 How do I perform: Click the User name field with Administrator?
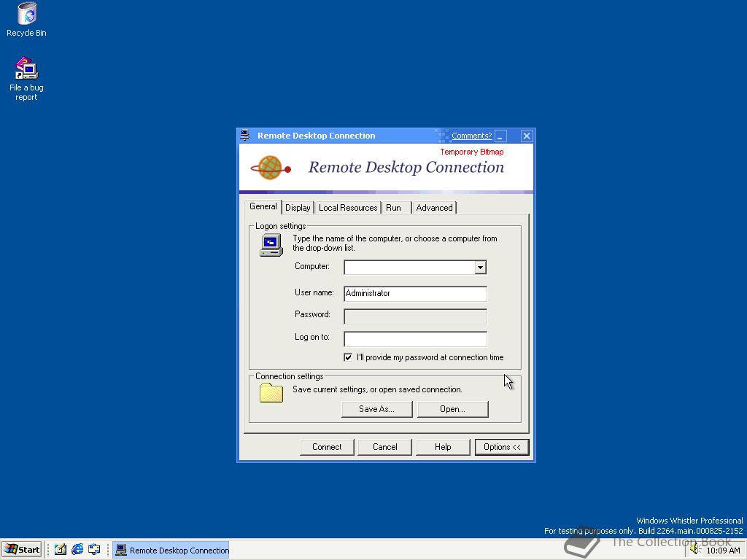tap(415, 293)
